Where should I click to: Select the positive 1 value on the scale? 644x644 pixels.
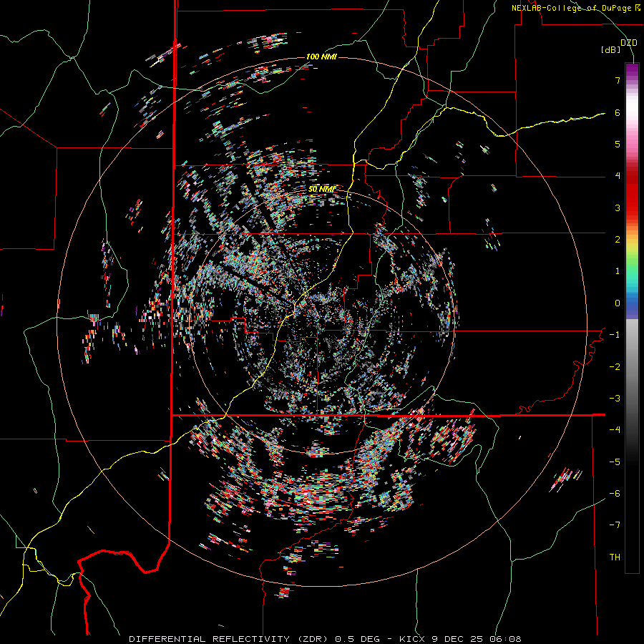(x=618, y=271)
